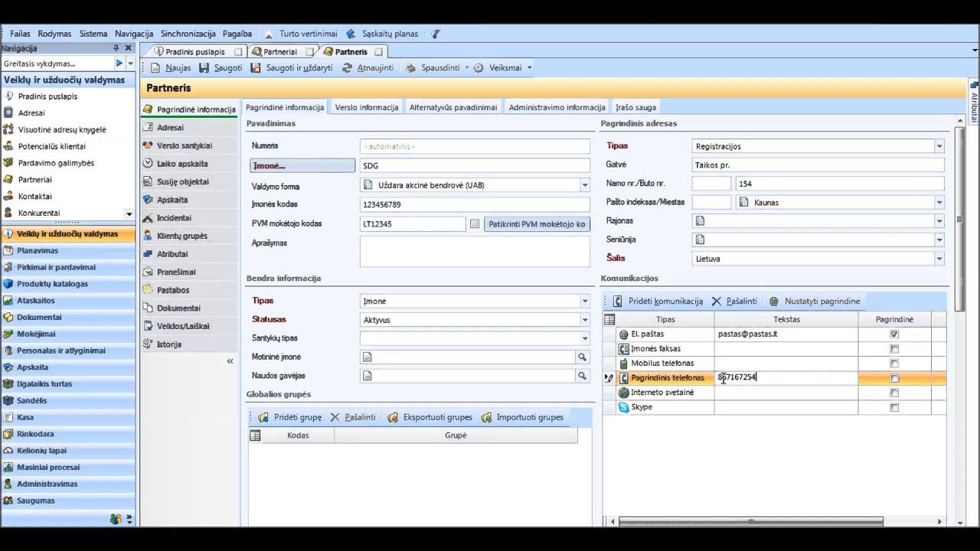Viewport: 980px width, 551px height.
Task: Click the Greitasis vykdymas run arrow
Action: [119, 64]
